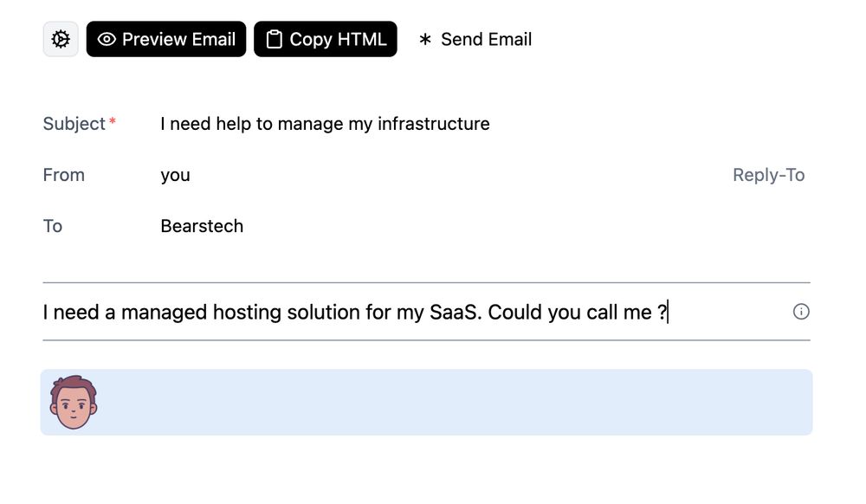Click the Subject label

pos(74,124)
